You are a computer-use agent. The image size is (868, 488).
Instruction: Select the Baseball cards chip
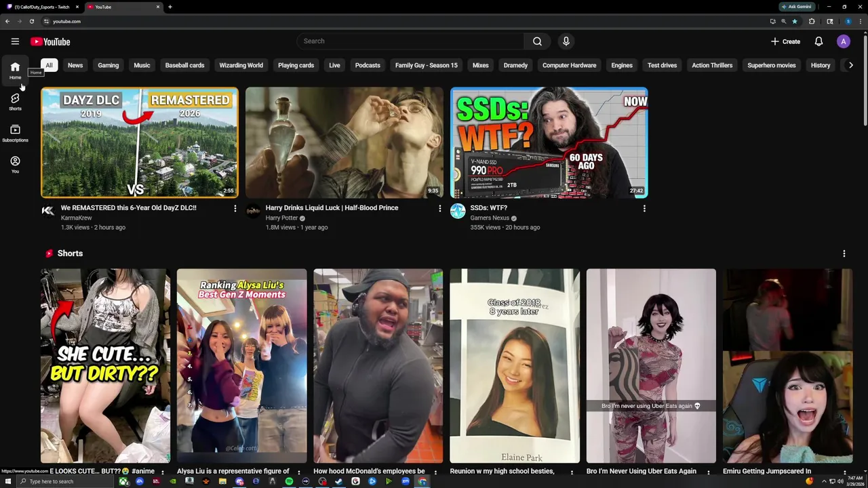tap(184, 65)
